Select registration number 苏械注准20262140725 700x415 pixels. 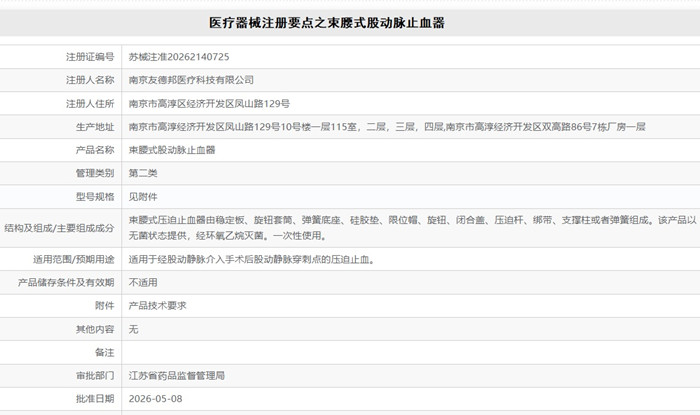(179, 57)
